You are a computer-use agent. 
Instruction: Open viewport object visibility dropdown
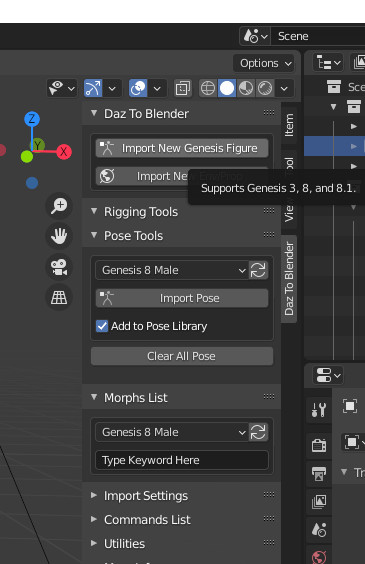click(62, 88)
